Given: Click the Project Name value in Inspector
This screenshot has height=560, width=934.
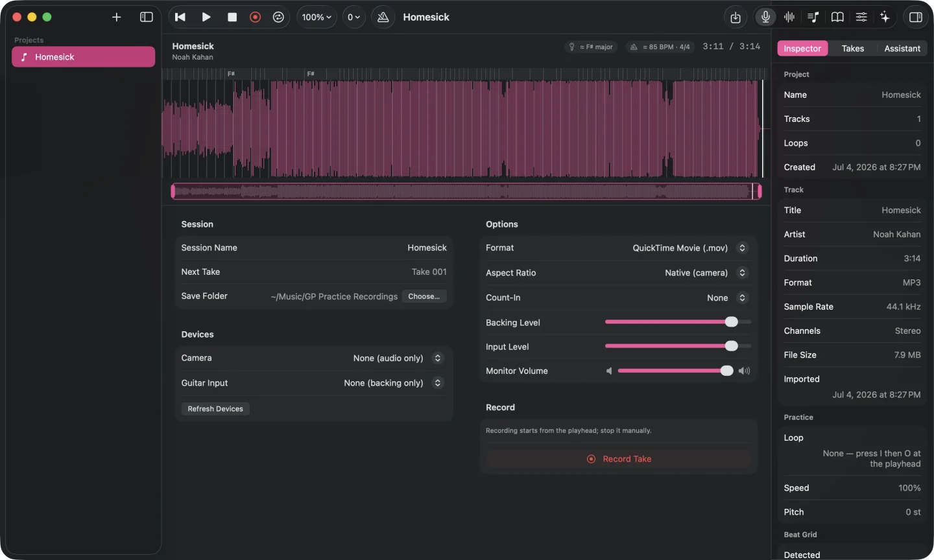Looking at the screenshot, I should click(x=901, y=95).
